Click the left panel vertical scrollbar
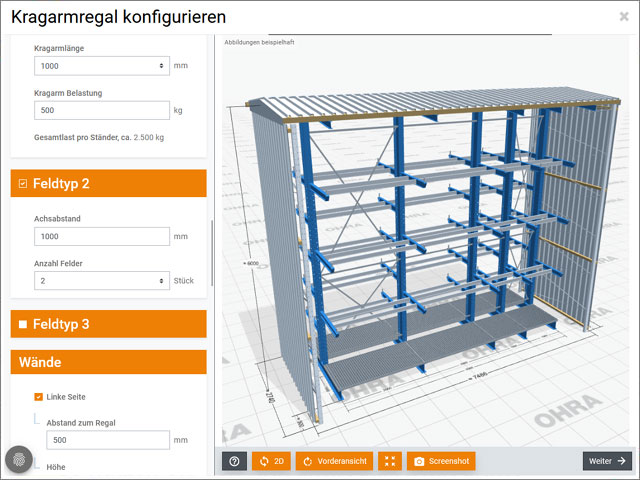Image resolution: width=640 pixels, height=480 pixels. pos(211,250)
